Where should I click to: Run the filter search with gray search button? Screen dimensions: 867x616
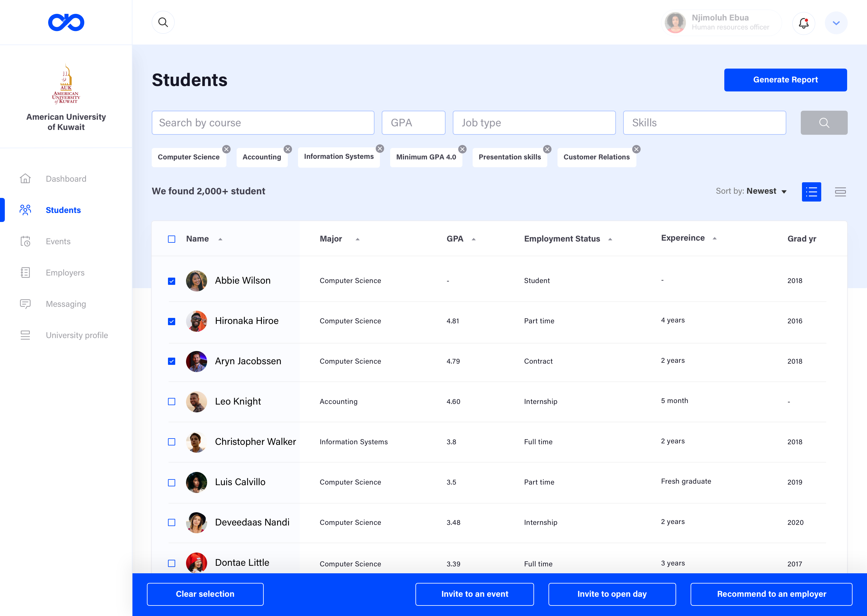[x=824, y=122]
